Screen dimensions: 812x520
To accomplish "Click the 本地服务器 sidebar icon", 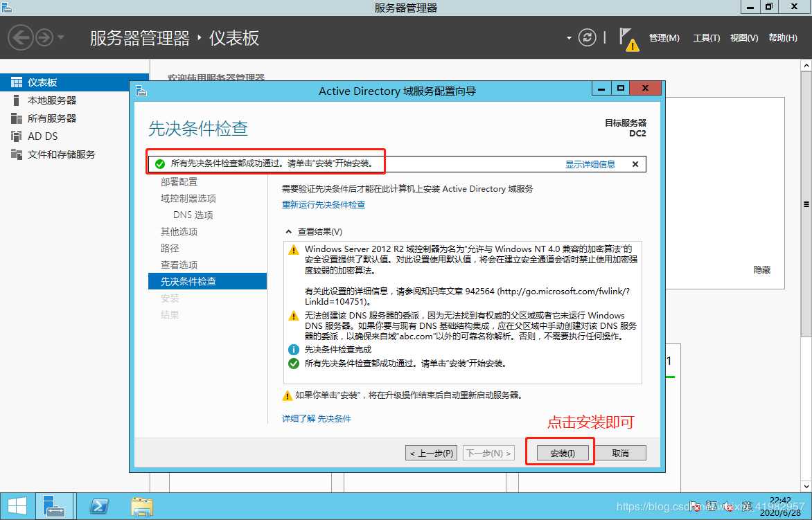I will 17,100.
